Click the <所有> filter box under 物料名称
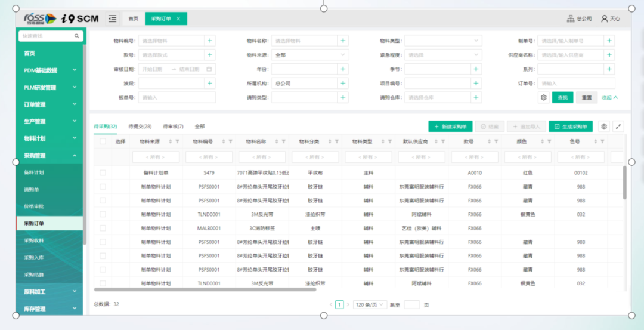The width and height of the screenshot is (644, 330). pos(262,156)
